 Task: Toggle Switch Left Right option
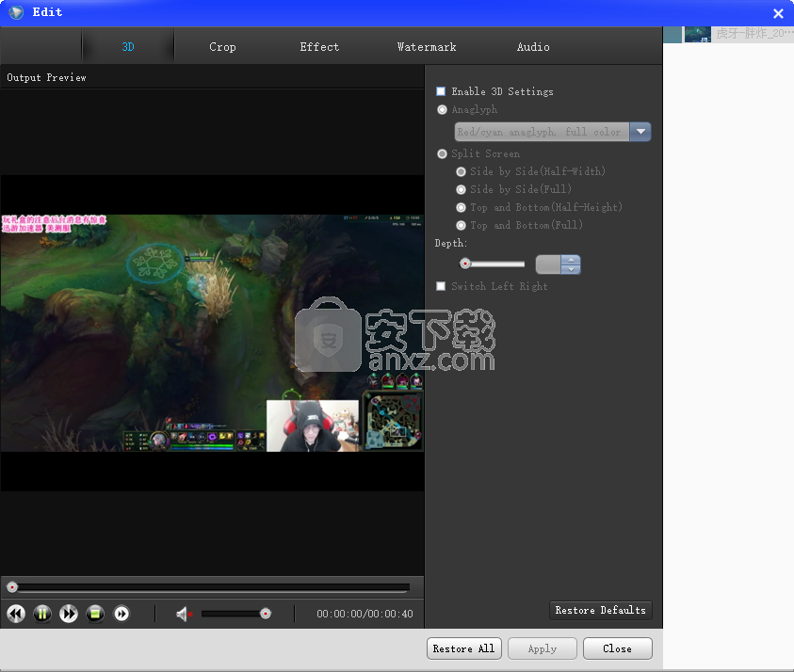(x=441, y=286)
